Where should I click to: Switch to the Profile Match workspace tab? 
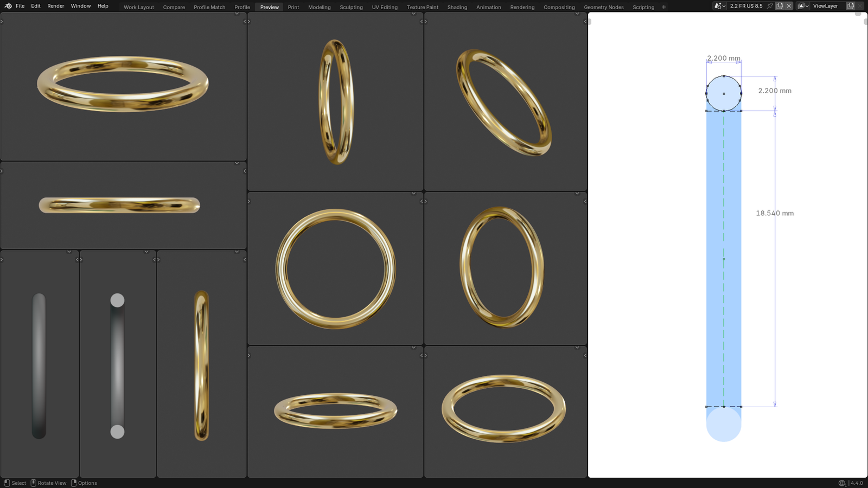click(x=209, y=7)
